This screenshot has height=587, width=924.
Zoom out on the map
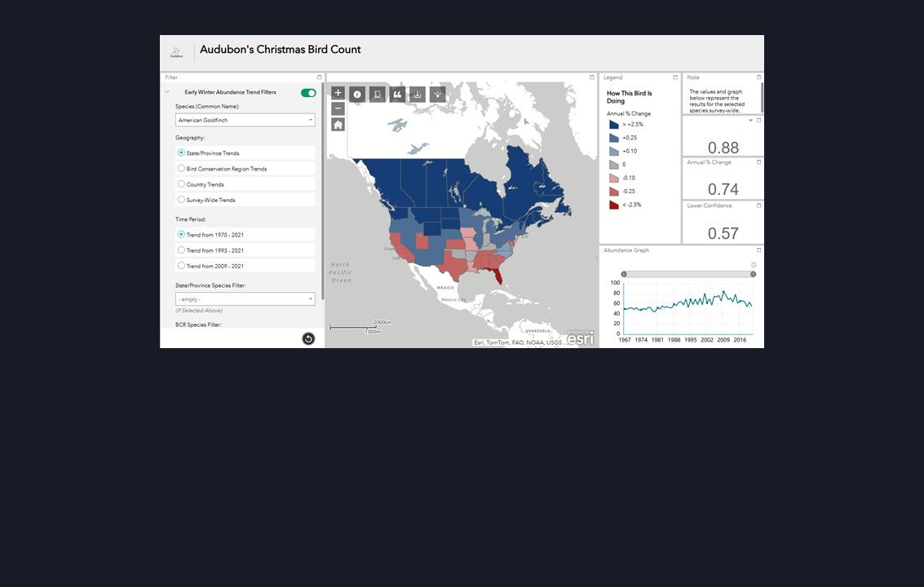coord(338,108)
